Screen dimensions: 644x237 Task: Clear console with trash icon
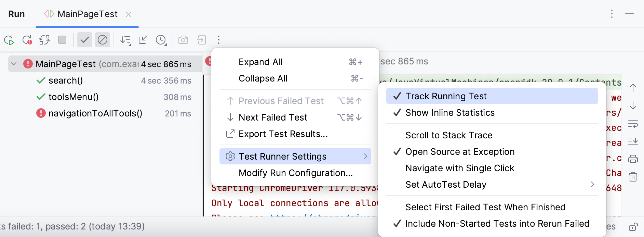tap(633, 177)
